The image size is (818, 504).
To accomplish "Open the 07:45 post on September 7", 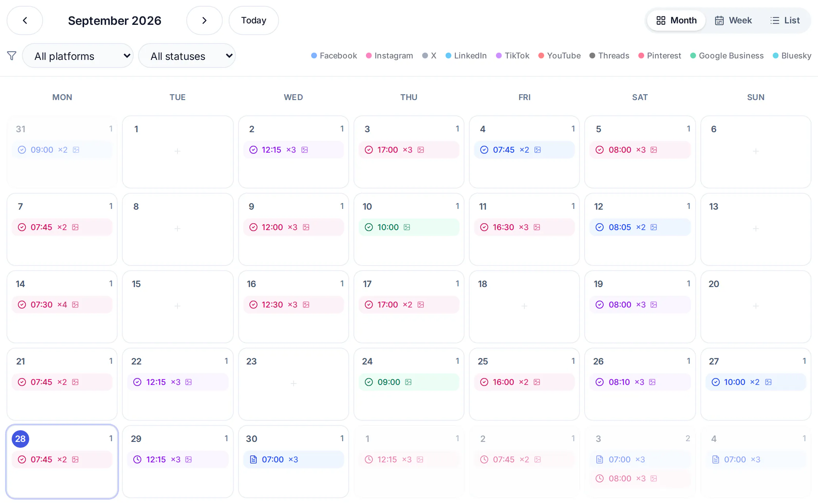I will 62,227.
